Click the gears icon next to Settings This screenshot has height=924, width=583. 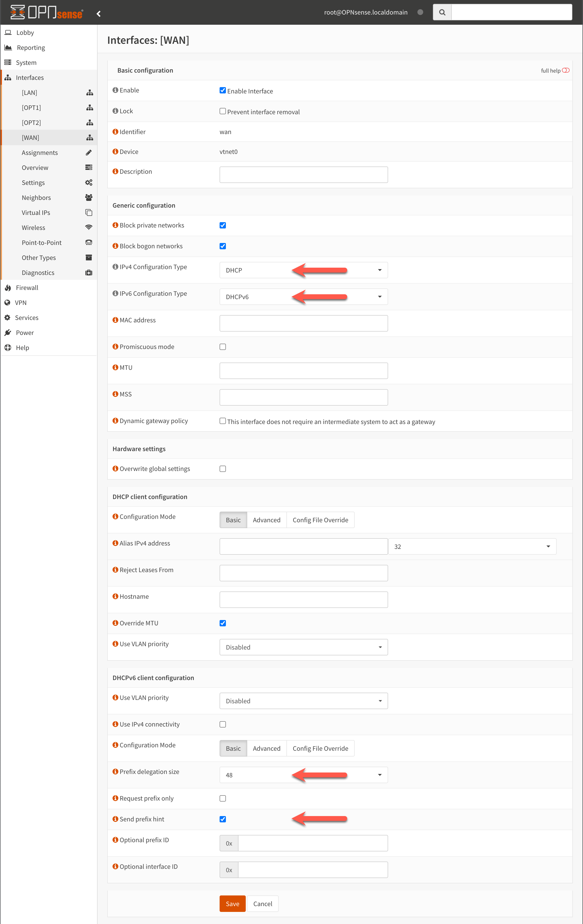pyautogui.click(x=89, y=182)
